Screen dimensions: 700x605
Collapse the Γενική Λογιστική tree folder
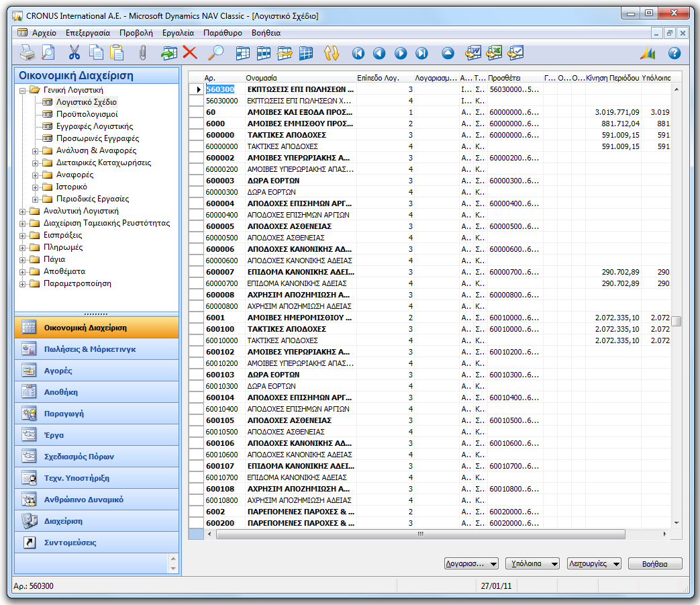(22, 90)
